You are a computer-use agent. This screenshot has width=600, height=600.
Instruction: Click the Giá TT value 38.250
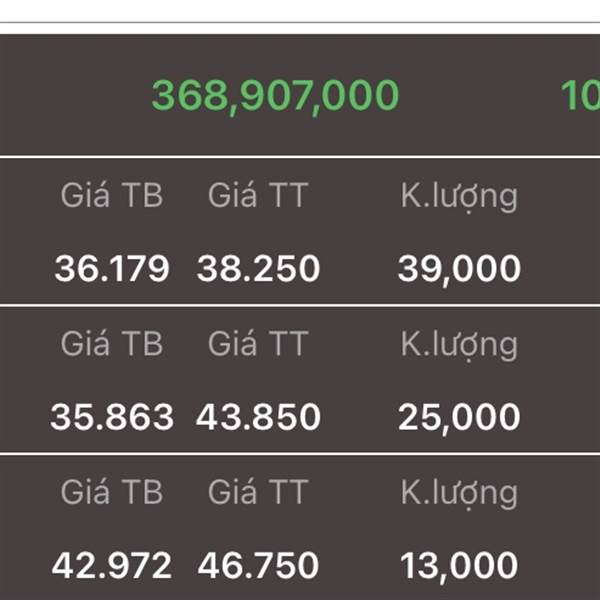(258, 268)
